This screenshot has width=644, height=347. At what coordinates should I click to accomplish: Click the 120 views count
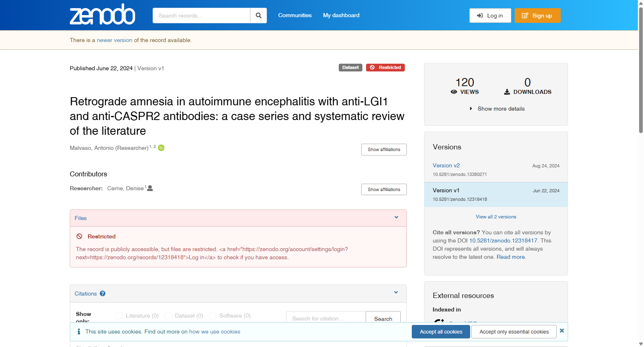tap(464, 82)
